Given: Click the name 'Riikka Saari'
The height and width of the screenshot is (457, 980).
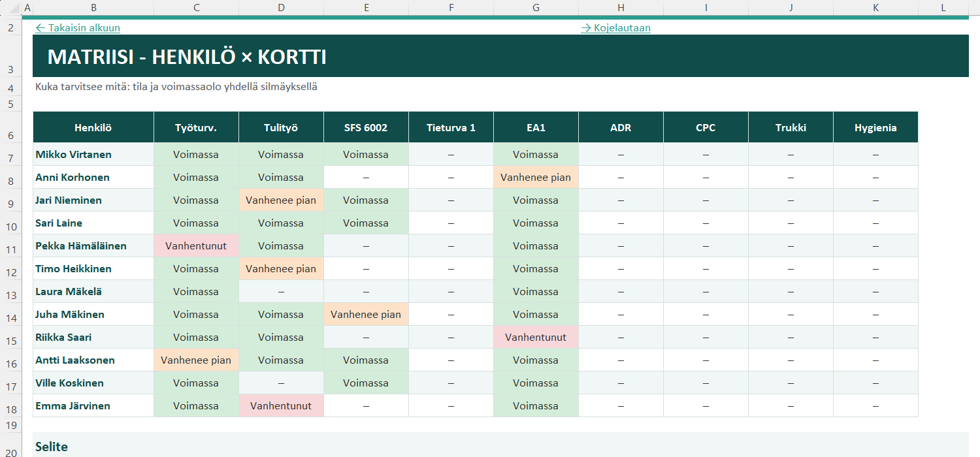Looking at the screenshot, I should [63, 338].
